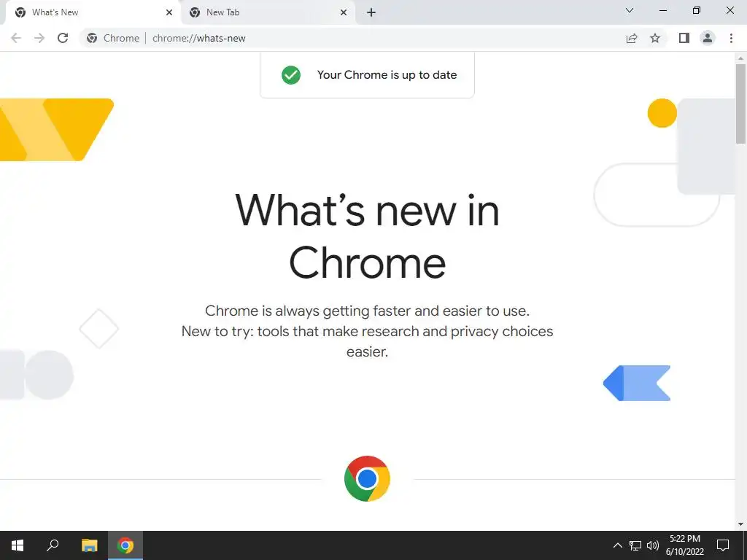The image size is (747, 560).
Task: Open Chrome's three-dot menu
Action: pos(731,38)
